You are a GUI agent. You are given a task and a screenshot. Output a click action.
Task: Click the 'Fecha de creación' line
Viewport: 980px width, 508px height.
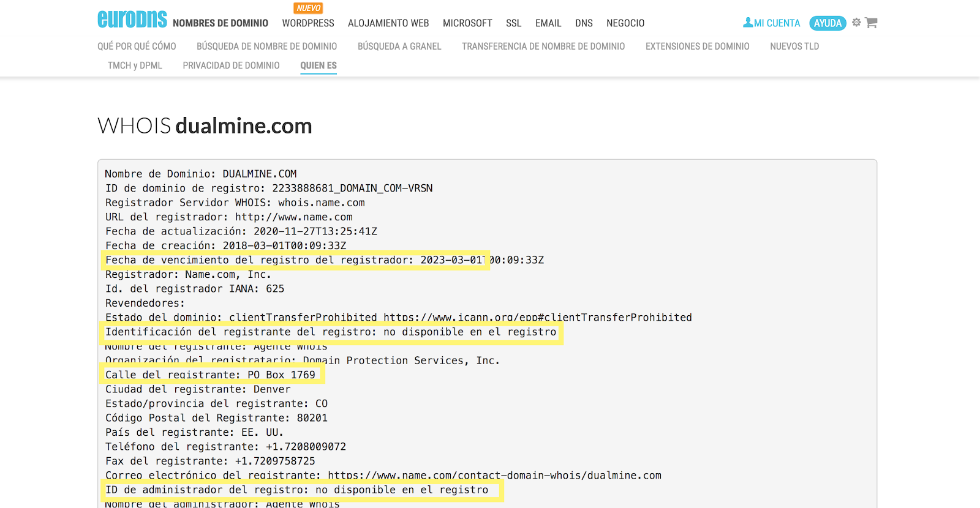[x=225, y=245]
